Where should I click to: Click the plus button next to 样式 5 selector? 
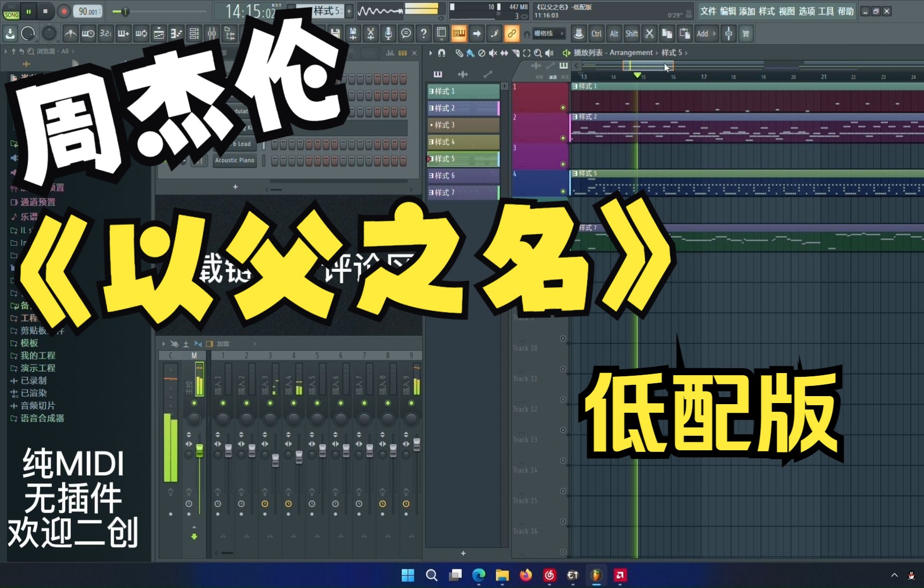tap(349, 11)
